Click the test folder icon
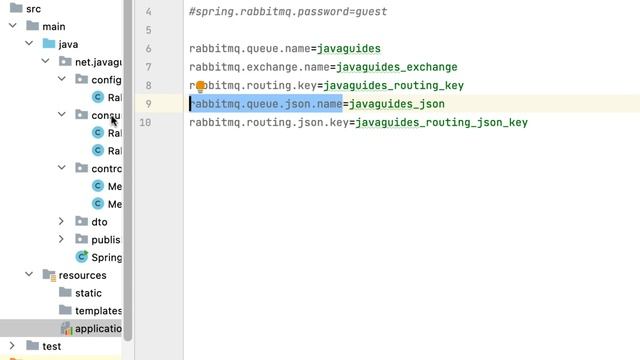This screenshot has width=640, height=360. tap(32, 345)
